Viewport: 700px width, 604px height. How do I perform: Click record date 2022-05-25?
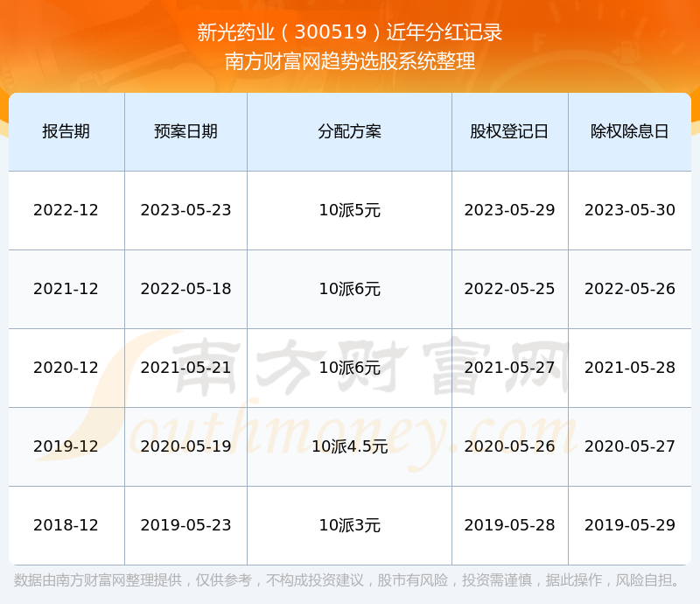[509, 289]
